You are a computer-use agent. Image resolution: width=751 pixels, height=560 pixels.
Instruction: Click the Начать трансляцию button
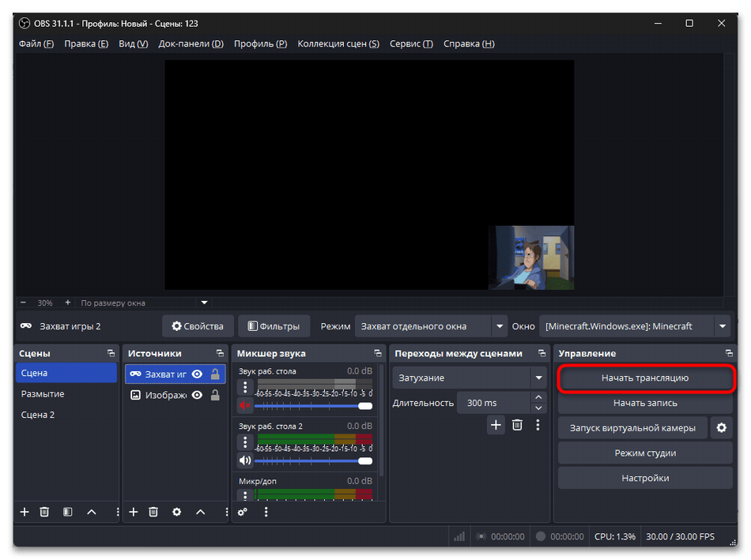click(x=645, y=378)
